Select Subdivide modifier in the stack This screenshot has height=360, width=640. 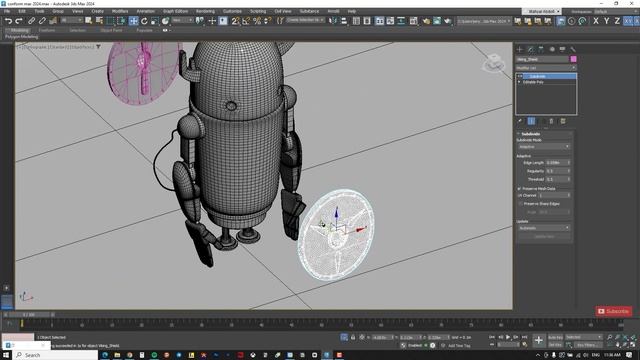(549, 76)
